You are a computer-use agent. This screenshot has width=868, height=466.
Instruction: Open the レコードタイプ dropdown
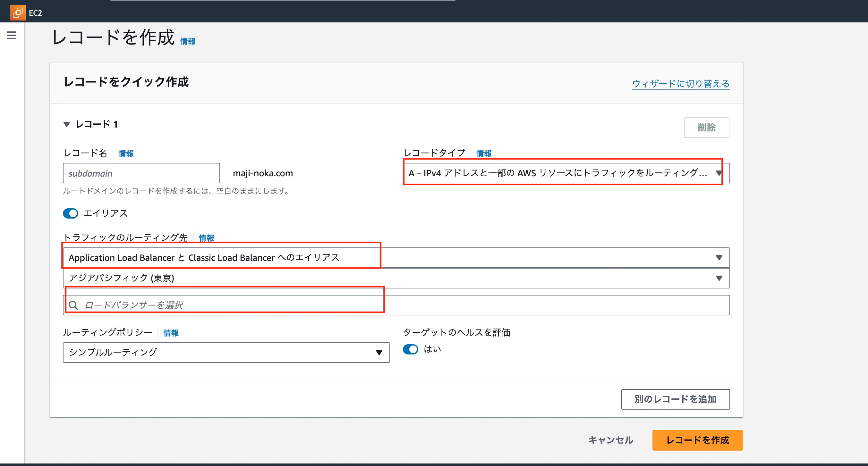pos(566,173)
